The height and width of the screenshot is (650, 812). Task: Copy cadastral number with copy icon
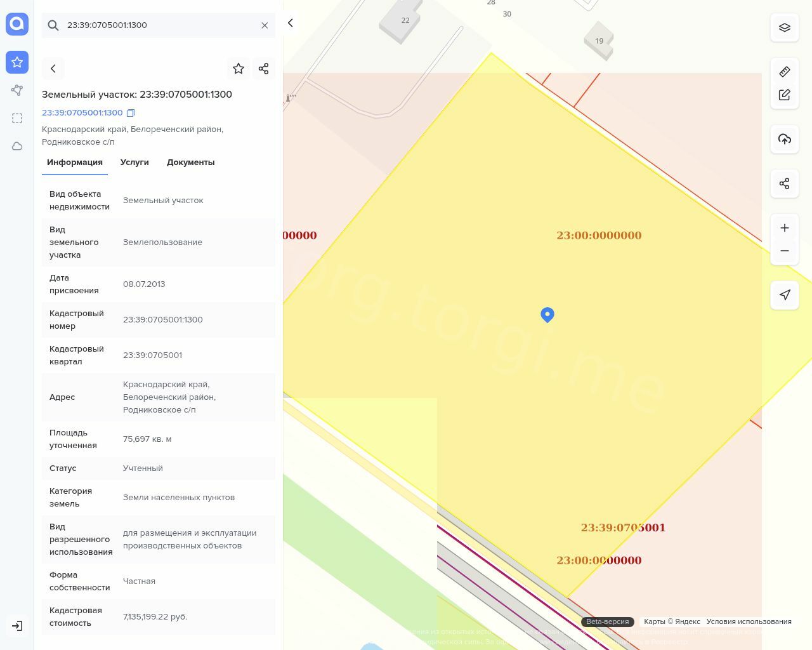coord(131,113)
